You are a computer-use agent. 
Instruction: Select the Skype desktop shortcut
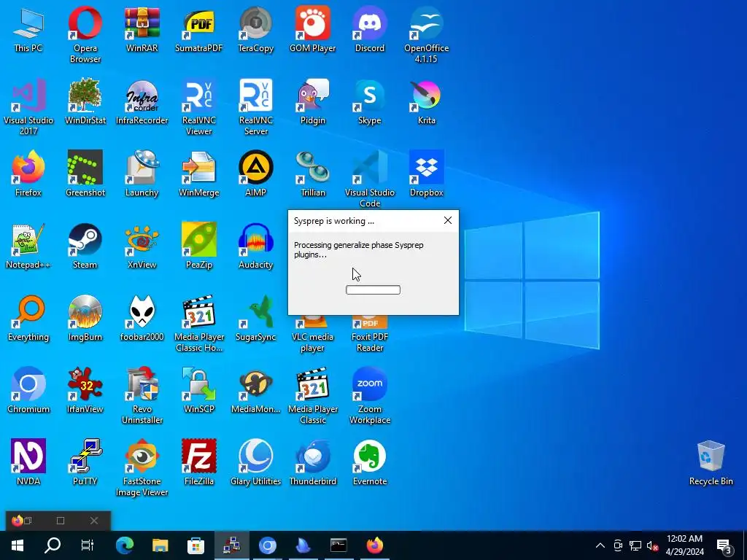point(370,101)
